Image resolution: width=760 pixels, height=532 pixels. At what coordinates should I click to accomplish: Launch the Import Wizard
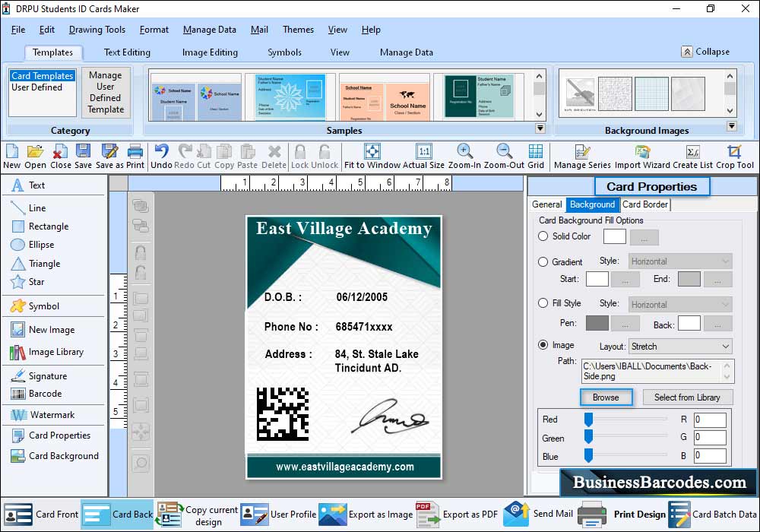pyautogui.click(x=643, y=156)
